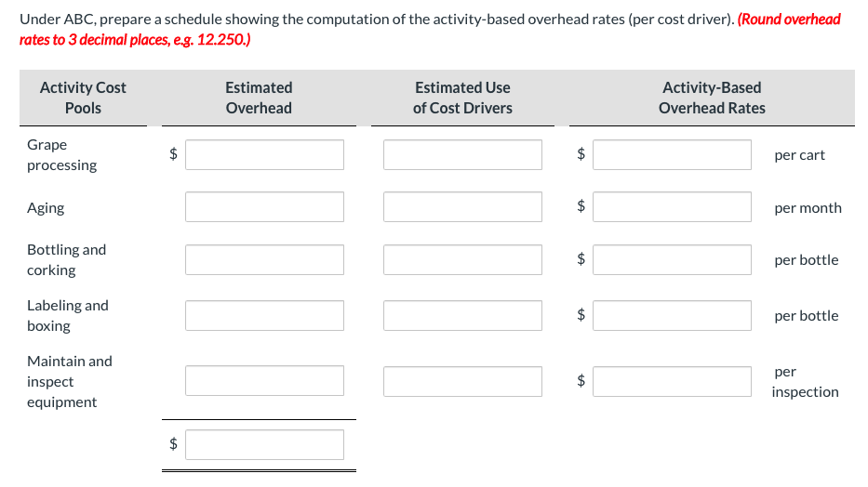Focus Labeling and boxing Estimated Overhead field
The height and width of the screenshot is (487, 868).
[x=264, y=316]
